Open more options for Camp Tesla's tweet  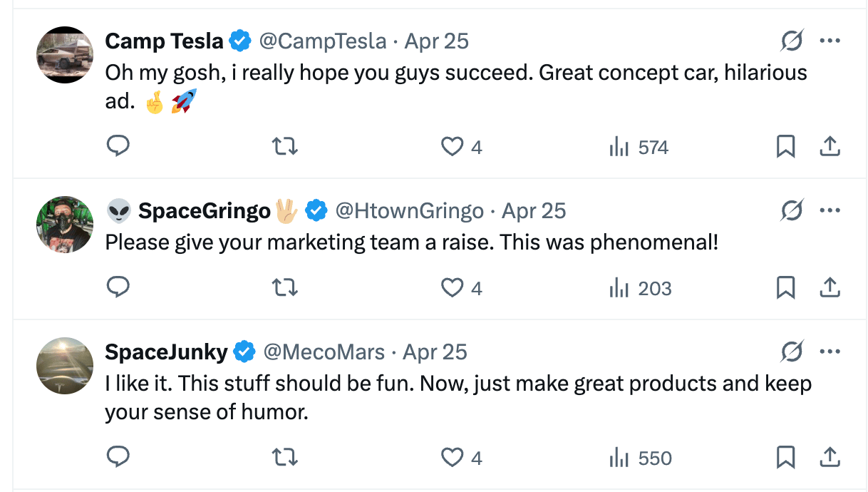click(x=830, y=41)
